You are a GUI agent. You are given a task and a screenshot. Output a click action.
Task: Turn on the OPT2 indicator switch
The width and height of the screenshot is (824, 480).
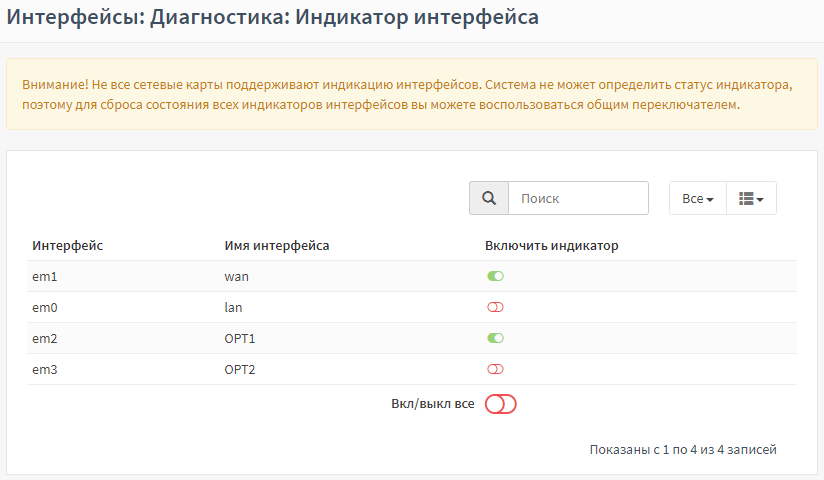coord(495,369)
